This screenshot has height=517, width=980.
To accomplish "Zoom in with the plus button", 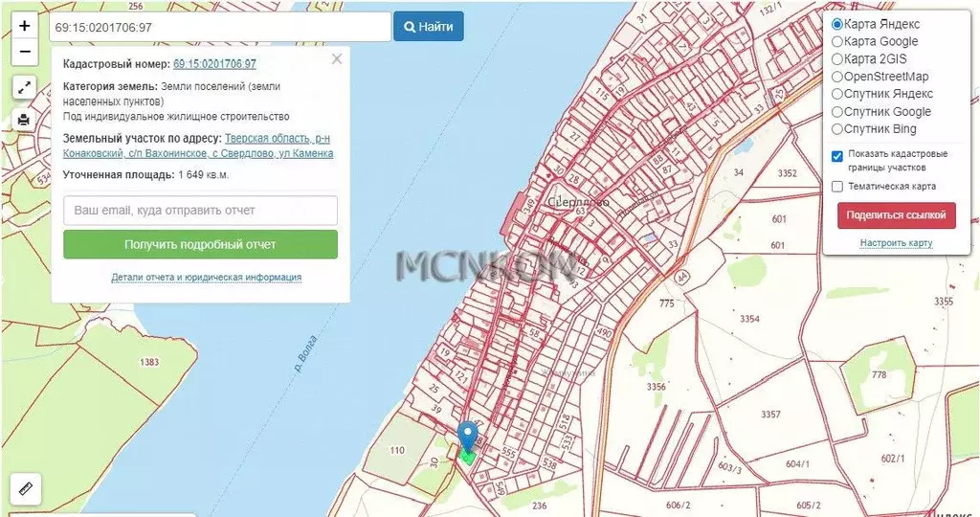I will [24, 26].
